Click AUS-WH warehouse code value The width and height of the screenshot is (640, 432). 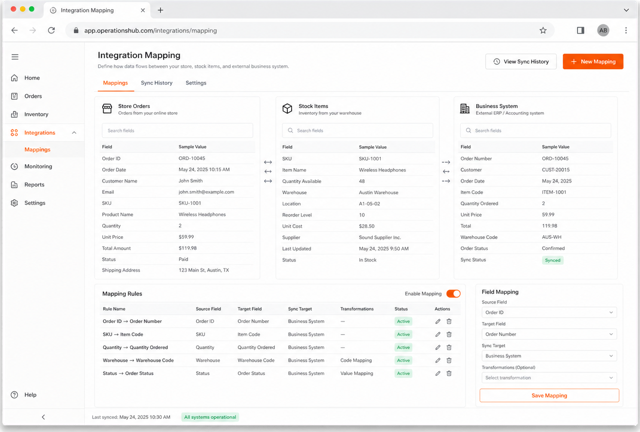coord(551,237)
